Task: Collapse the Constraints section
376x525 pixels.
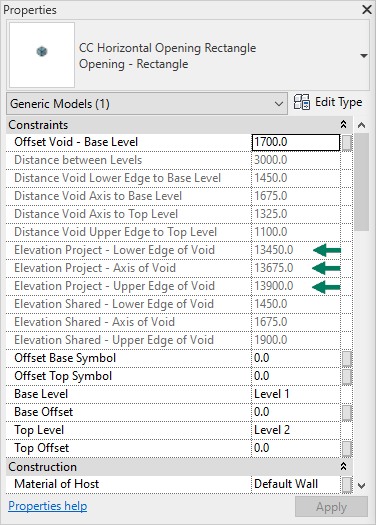Action: pos(343,125)
